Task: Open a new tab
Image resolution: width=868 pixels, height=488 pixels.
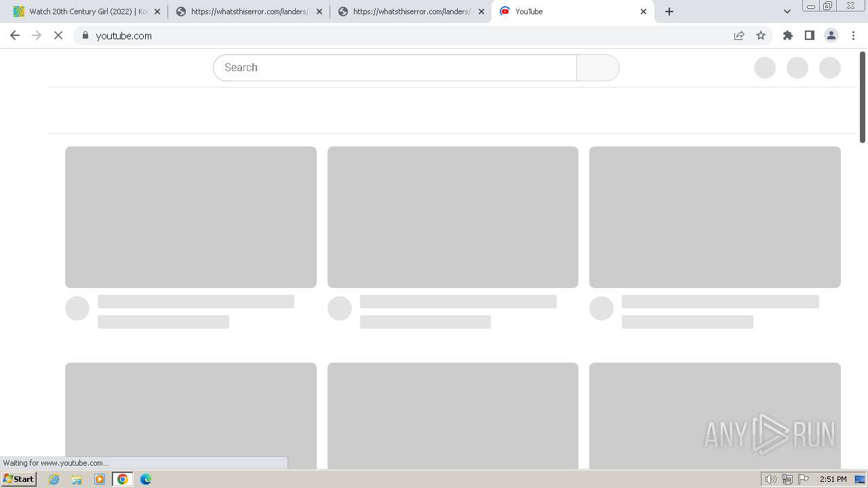Action: (669, 12)
